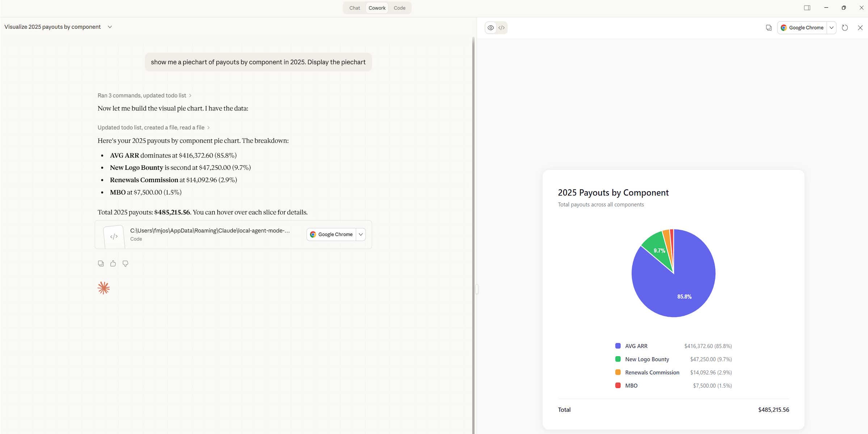This screenshot has height=434, width=868.
Task: Copy the assistant response
Action: (x=101, y=264)
